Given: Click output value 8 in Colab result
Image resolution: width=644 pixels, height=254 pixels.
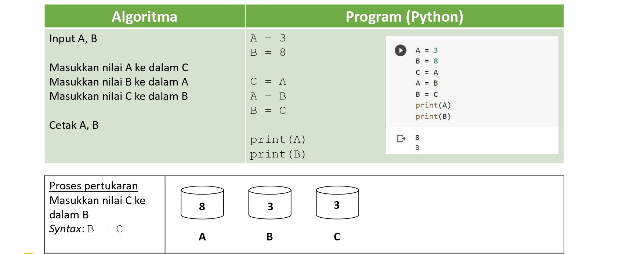Looking at the screenshot, I should click(x=417, y=138).
